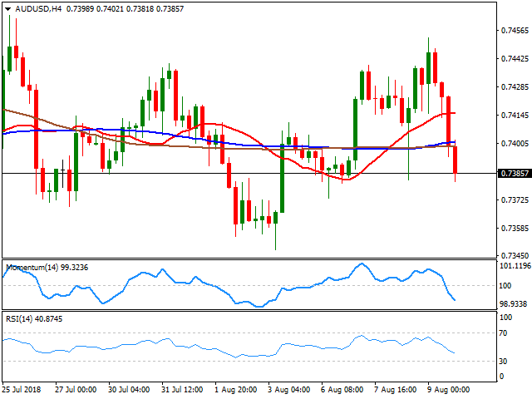Click the date label 25 Jul 2018
The image size is (532, 399).
22,390
